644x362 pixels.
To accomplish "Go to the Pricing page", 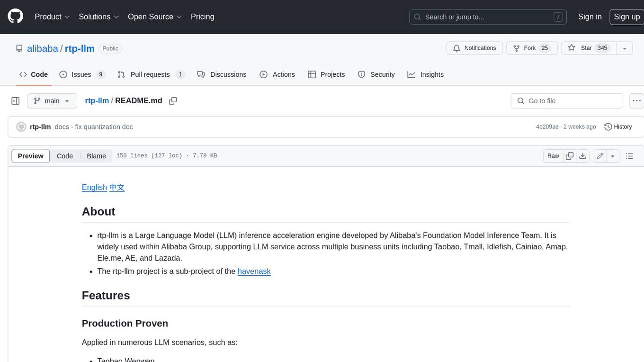I will coord(202,17).
